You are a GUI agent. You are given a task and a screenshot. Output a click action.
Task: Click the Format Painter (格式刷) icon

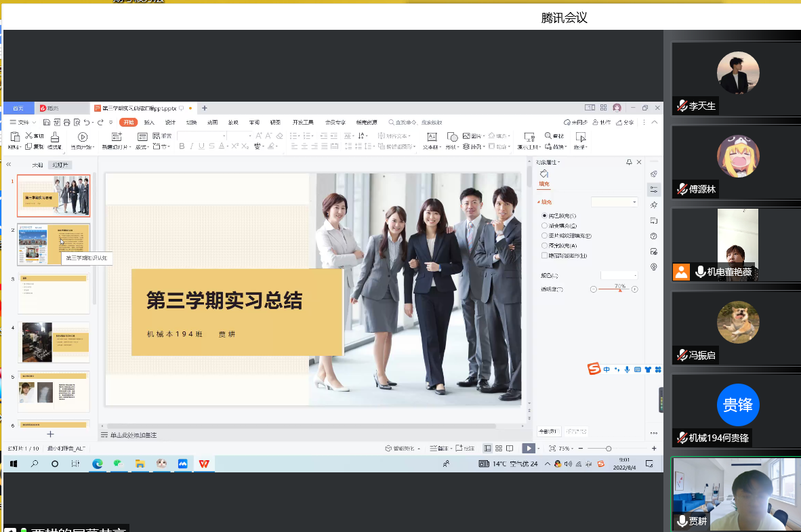55,138
